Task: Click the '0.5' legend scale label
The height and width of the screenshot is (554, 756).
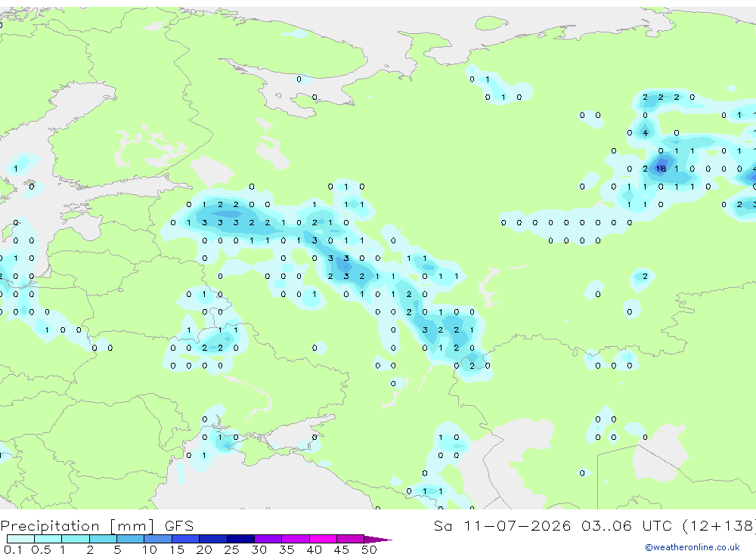Action: coord(41,549)
